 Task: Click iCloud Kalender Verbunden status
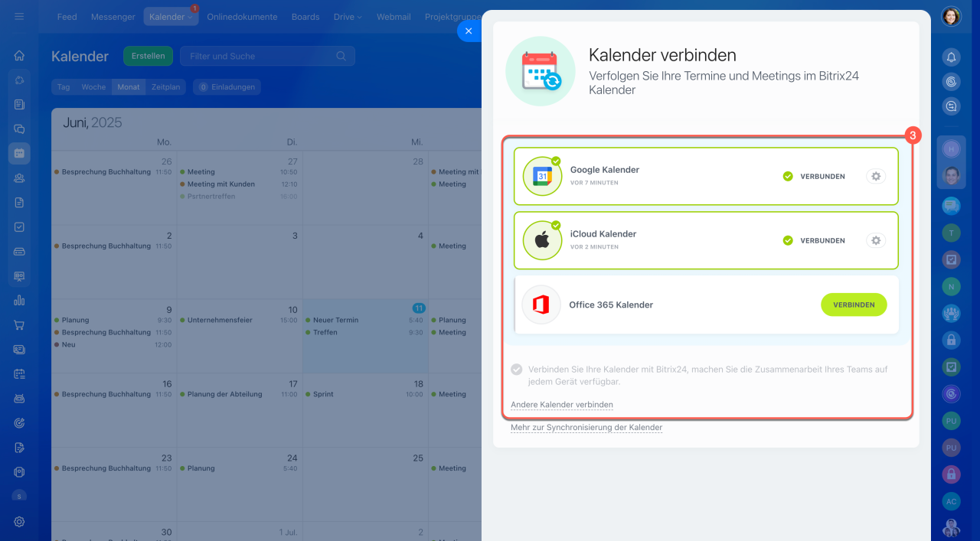(x=814, y=240)
